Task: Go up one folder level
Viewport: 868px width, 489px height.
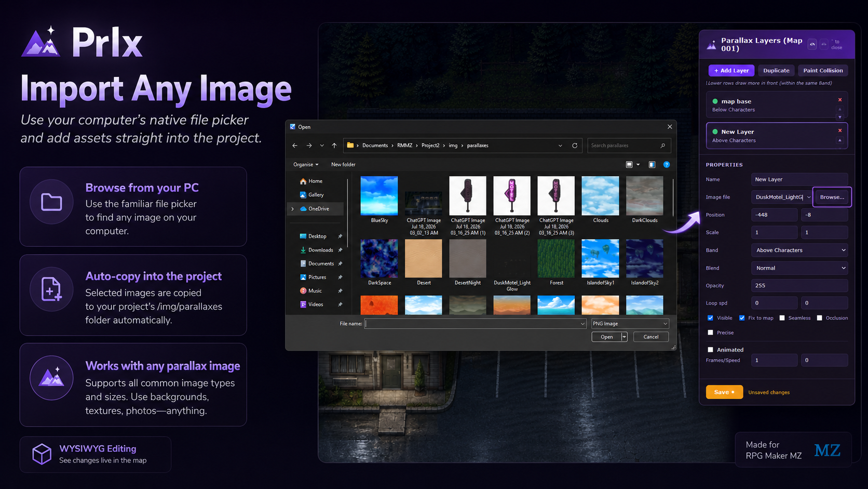Action: coord(334,146)
